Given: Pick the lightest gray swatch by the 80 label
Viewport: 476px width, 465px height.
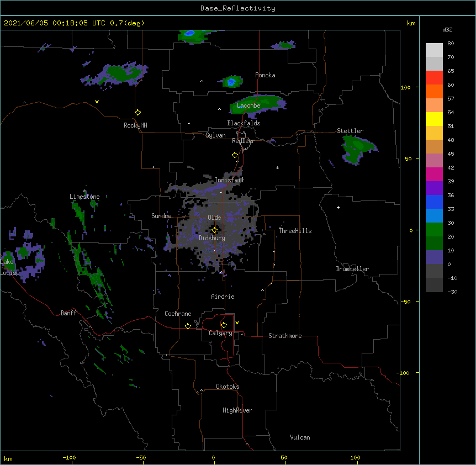Looking at the screenshot, I should coord(434,50).
